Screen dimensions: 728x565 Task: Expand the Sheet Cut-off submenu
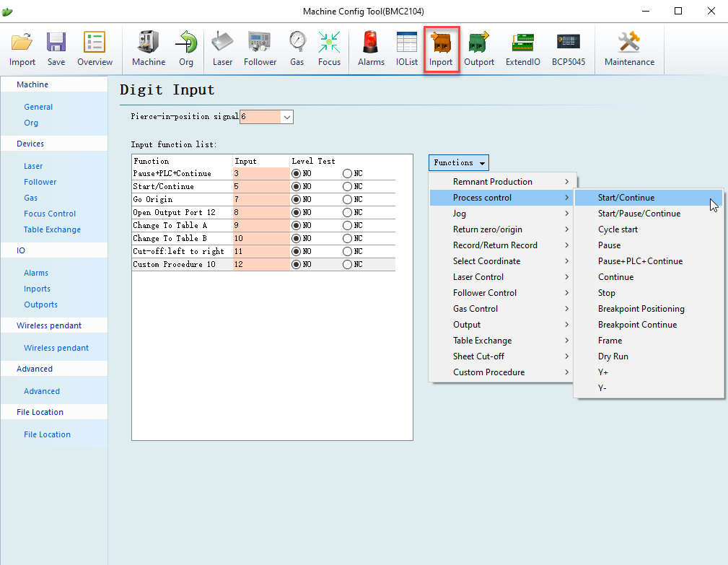[503, 356]
